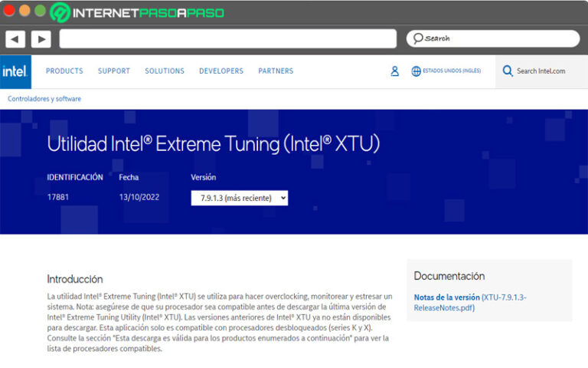This screenshot has width=588, height=368.
Task: Click the browser Search magnifier icon
Action: coord(418,38)
